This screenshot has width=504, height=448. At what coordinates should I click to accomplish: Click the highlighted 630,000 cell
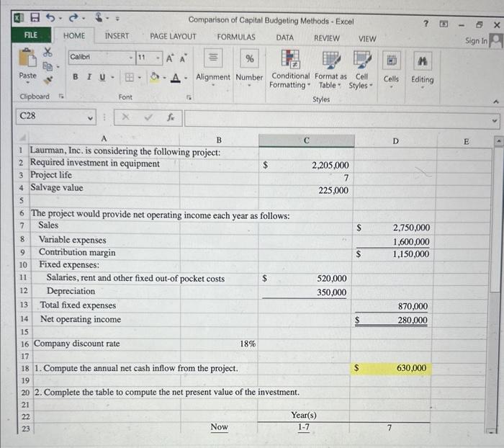point(391,368)
